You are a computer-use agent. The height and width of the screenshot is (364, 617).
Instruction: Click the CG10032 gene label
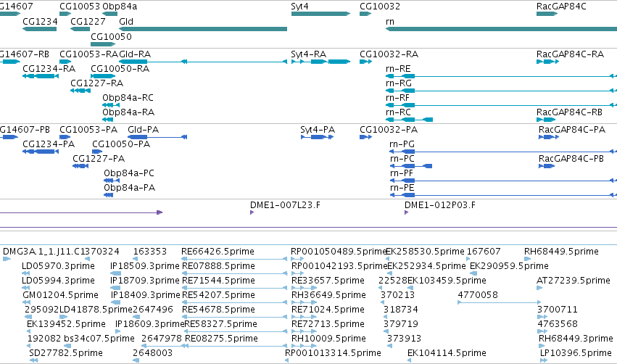point(380,7)
